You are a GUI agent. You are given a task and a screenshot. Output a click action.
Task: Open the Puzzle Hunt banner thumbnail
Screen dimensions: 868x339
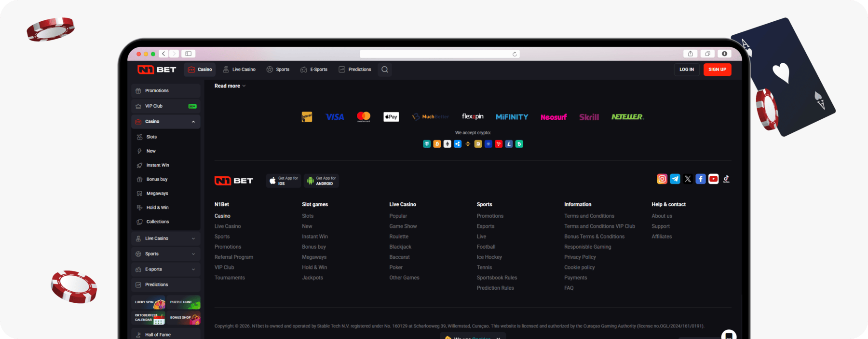tap(184, 303)
